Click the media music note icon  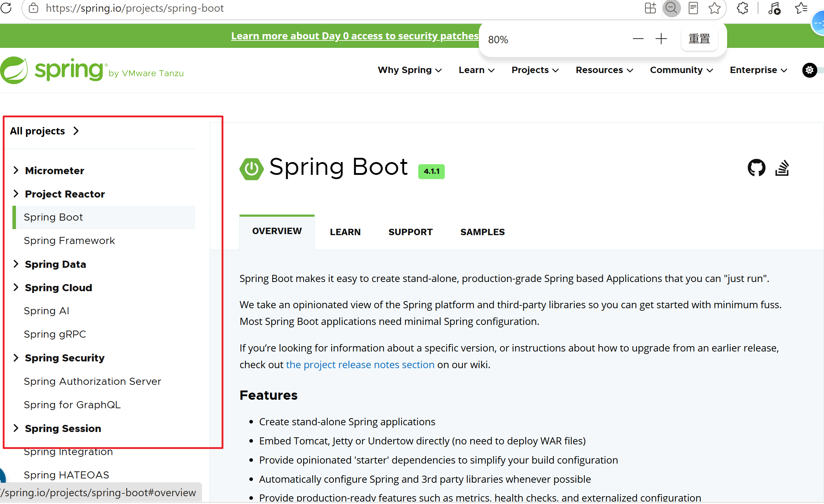click(774, 8)
